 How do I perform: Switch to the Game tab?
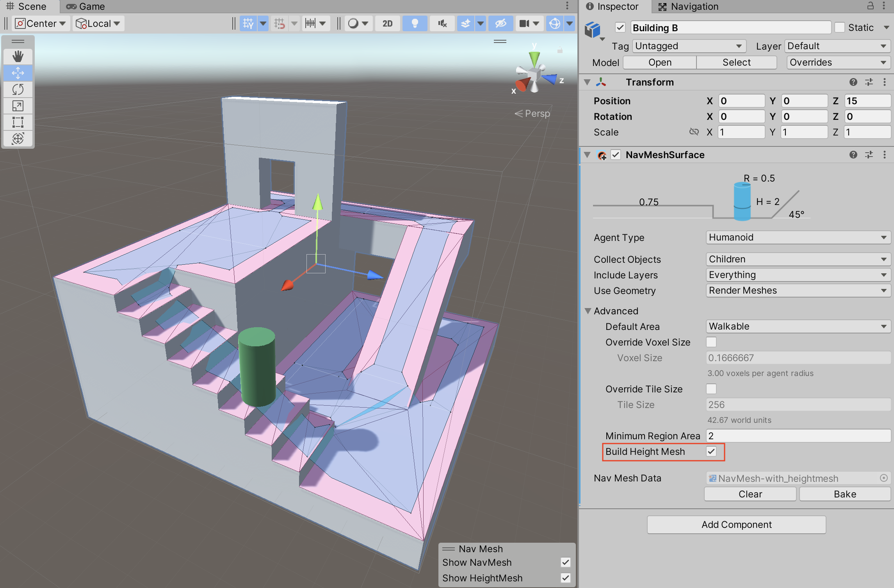pos(85,6)
